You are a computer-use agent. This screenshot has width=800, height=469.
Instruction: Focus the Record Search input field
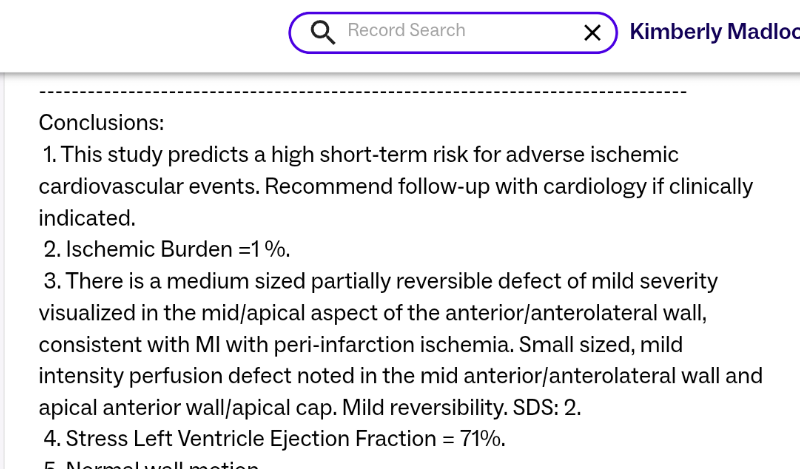pyautogui.click(x=455, y=31)
